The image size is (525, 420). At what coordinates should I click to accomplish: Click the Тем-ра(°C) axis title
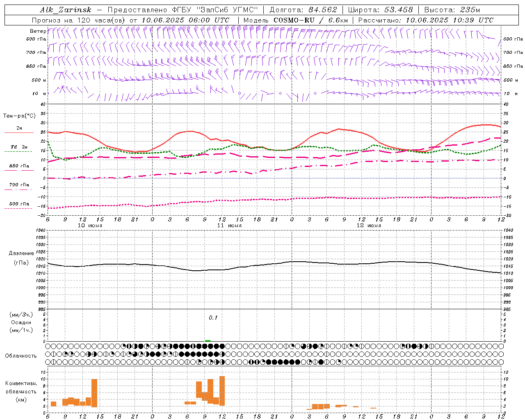(x=19, y=116)
